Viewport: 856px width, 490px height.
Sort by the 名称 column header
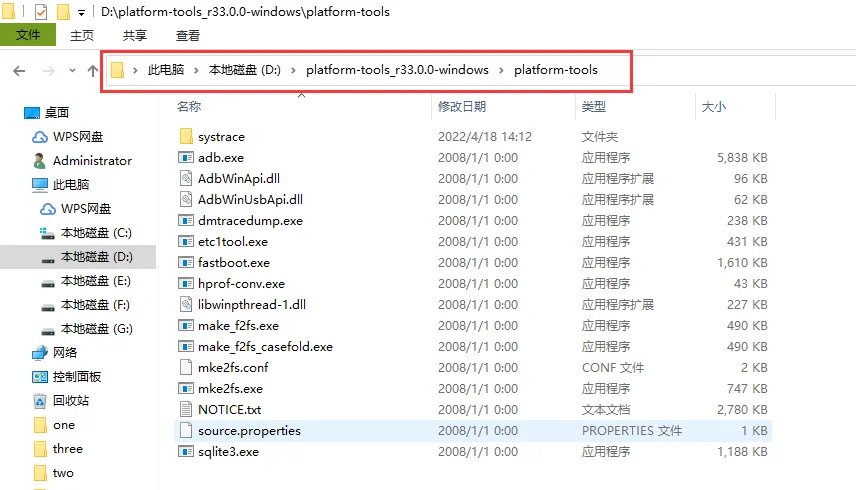[x=189, y=106]
